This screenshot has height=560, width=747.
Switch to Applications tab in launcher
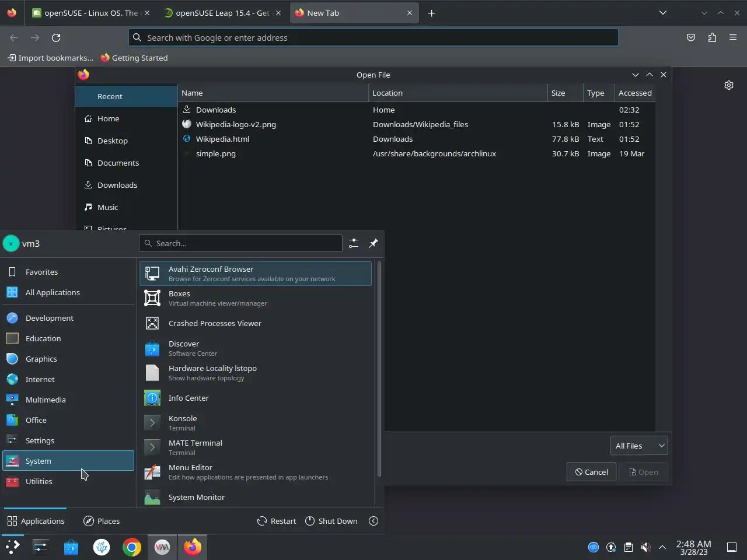click(x=36, y=521)
